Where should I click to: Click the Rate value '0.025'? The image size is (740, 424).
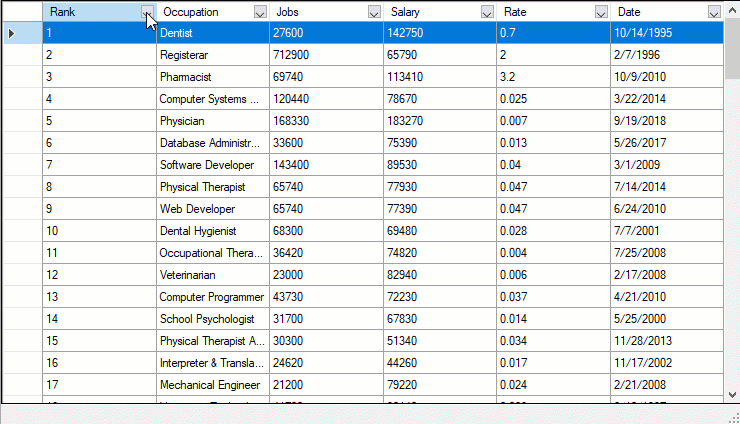pos(554,99)
